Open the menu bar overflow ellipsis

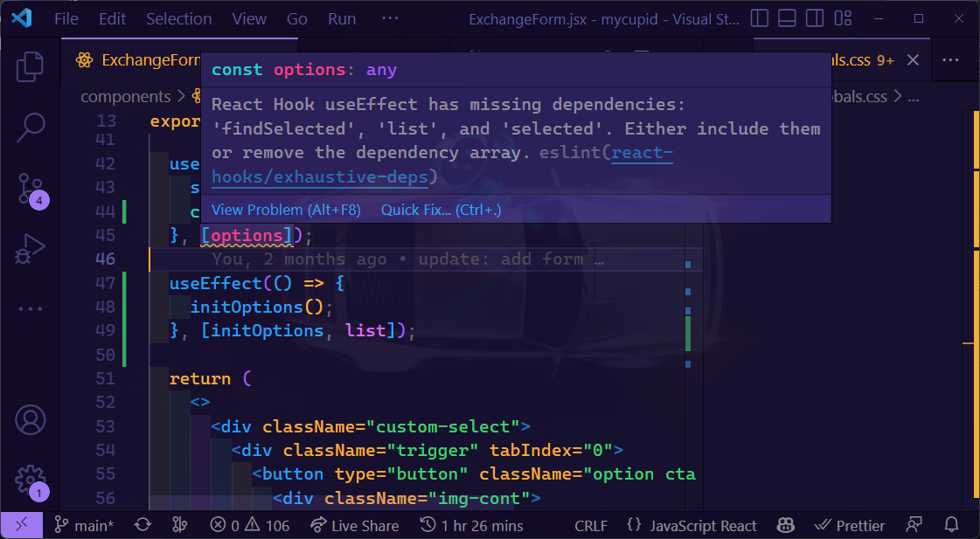(x=390, y=18)
